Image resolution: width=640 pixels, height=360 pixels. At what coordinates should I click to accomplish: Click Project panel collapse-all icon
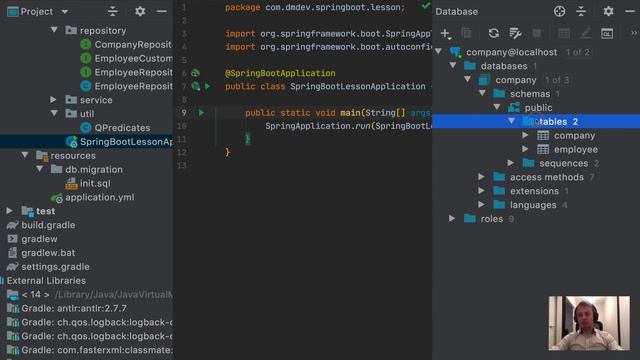(x=113, y=11)
